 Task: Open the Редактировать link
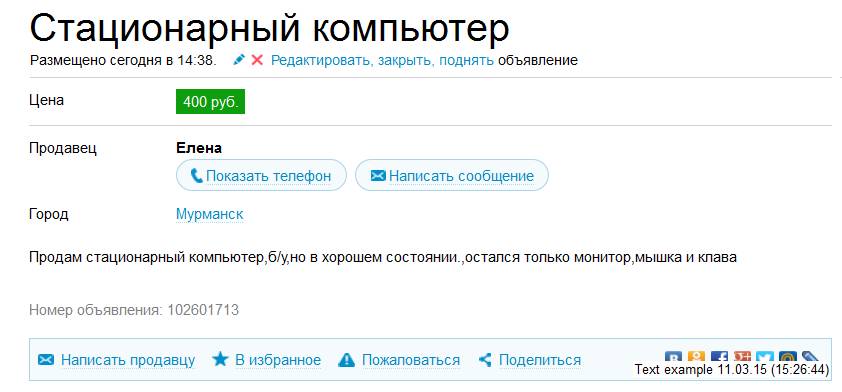321,60
